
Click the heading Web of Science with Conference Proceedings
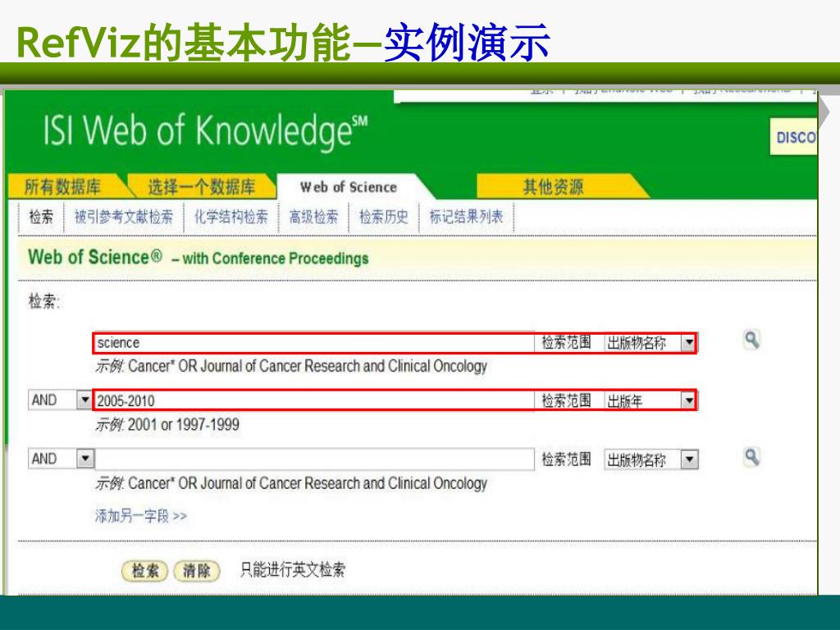tap(199, 258)
